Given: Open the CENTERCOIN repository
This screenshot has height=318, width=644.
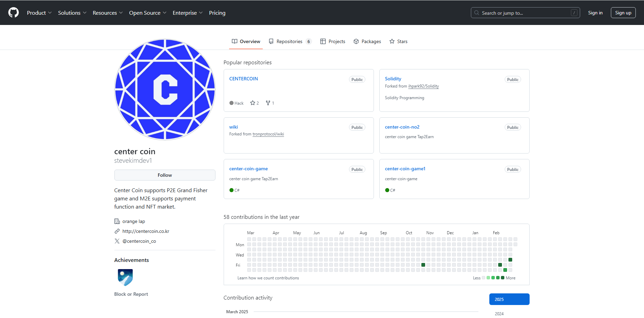Looking at the screenshot, I should [243, 79].
